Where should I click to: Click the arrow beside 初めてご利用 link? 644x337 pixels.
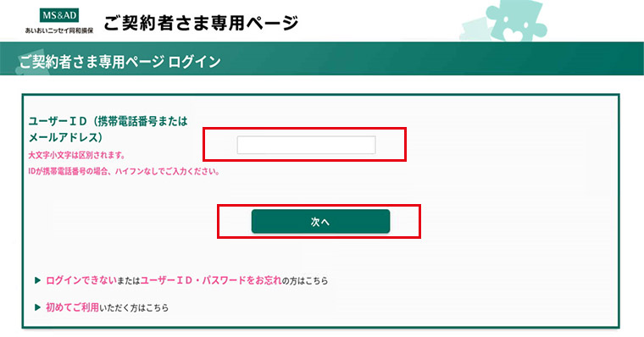coord(37,307)
